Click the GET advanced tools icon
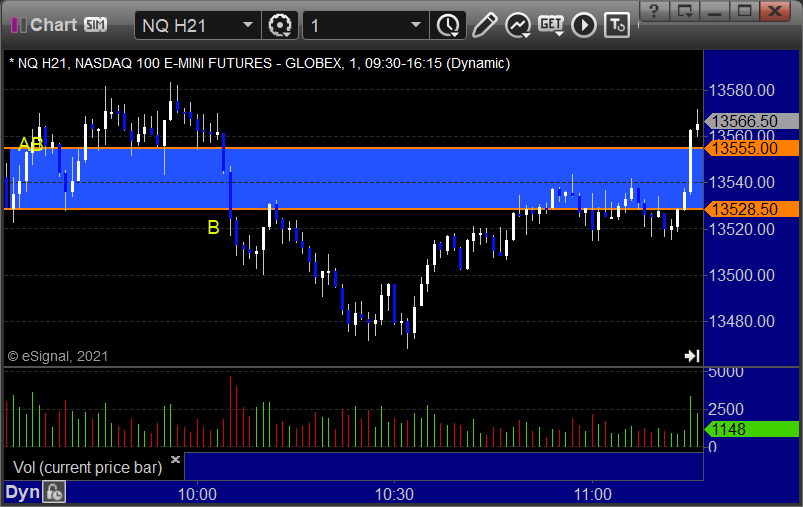 [551, 25]
